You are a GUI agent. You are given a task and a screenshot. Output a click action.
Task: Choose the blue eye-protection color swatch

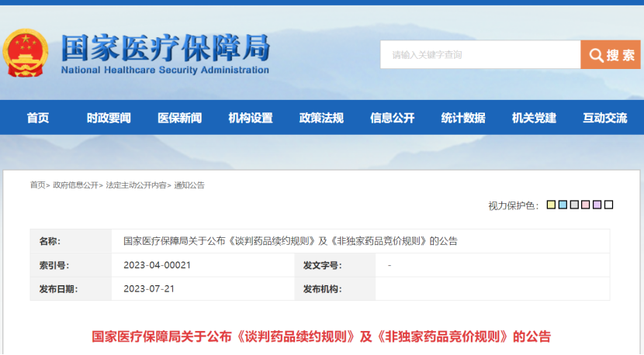coord(563,205)
